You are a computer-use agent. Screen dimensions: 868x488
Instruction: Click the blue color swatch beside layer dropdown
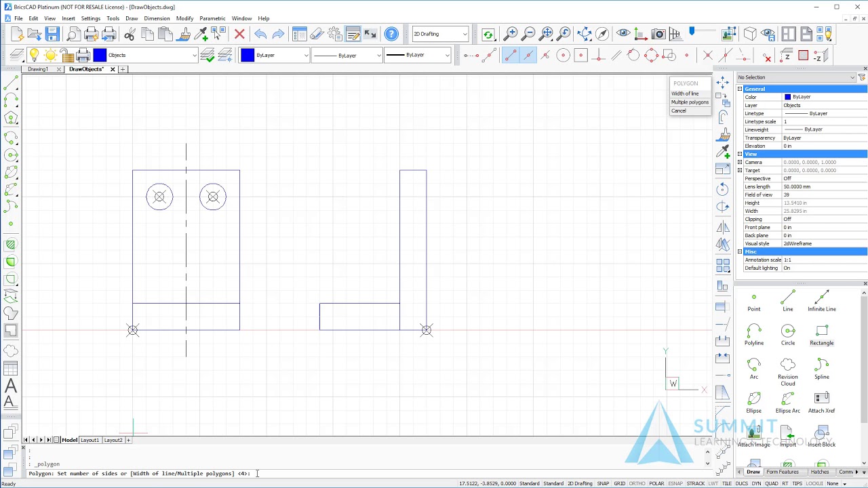(x=100, y=55)
